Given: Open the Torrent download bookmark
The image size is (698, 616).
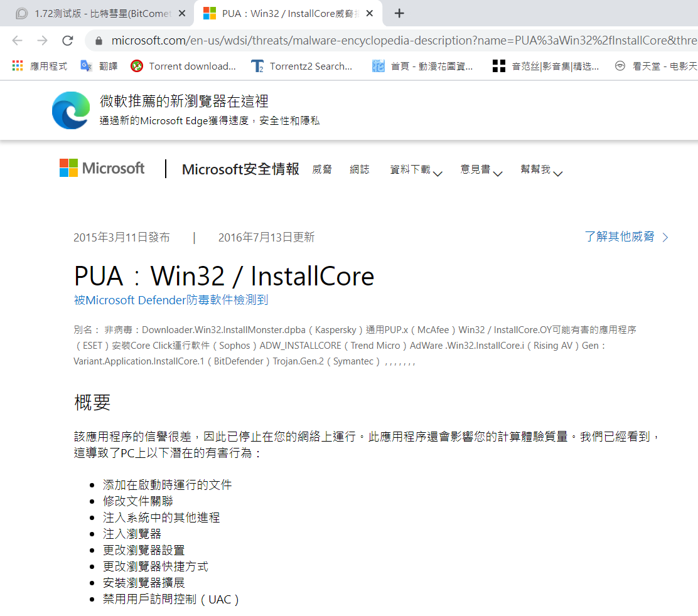Looking at the screenshot, I should pyautogui.click(x=183, y=66).
